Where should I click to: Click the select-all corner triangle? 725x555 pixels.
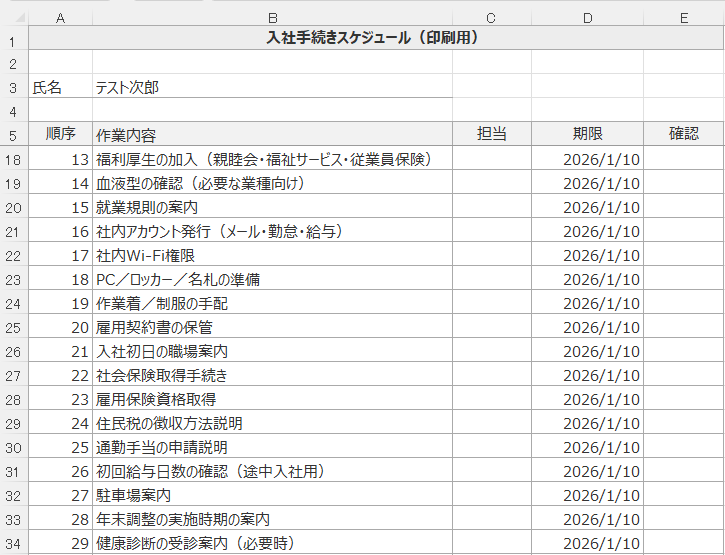[x=19, y=18]
